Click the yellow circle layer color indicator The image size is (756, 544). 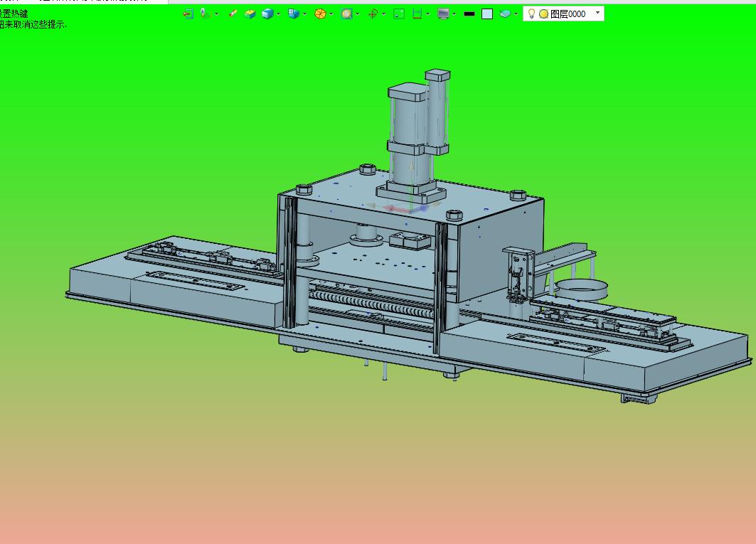click(543, 14)
